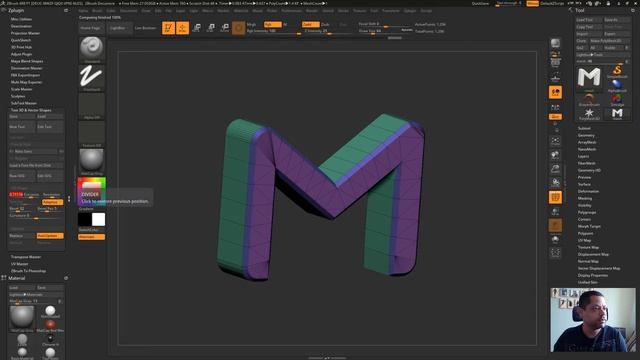Expand the Polygroups sub-palette
The width and height of the screenshot is (640, 360).
tap(587, 212)
